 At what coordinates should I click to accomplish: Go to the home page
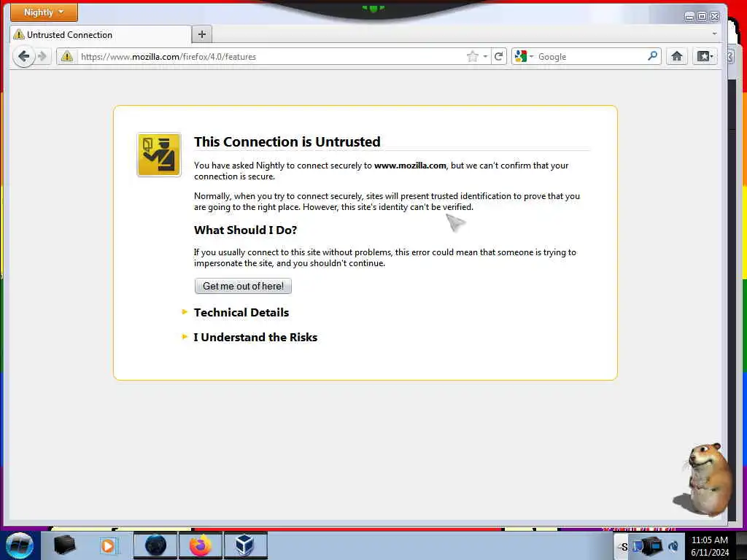[x=676, y=56]
